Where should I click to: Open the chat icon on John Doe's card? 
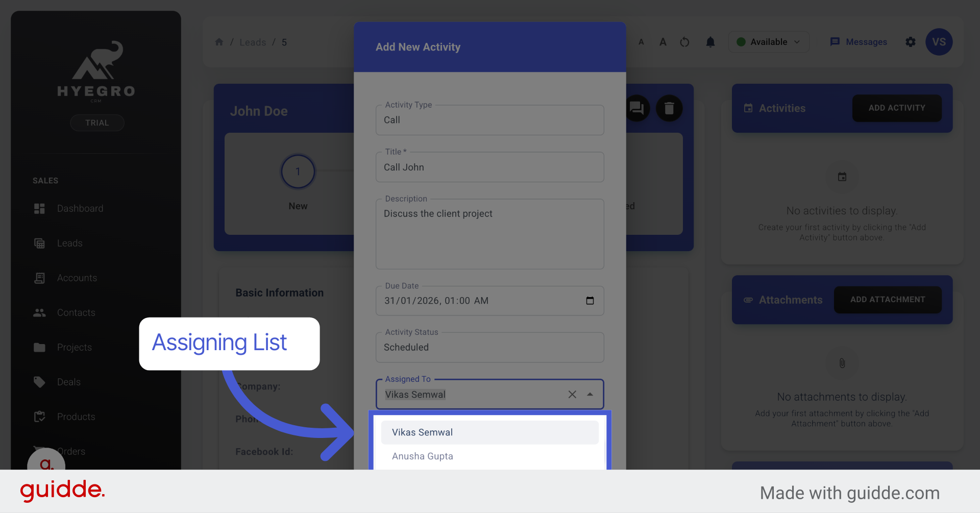point(637,108)
